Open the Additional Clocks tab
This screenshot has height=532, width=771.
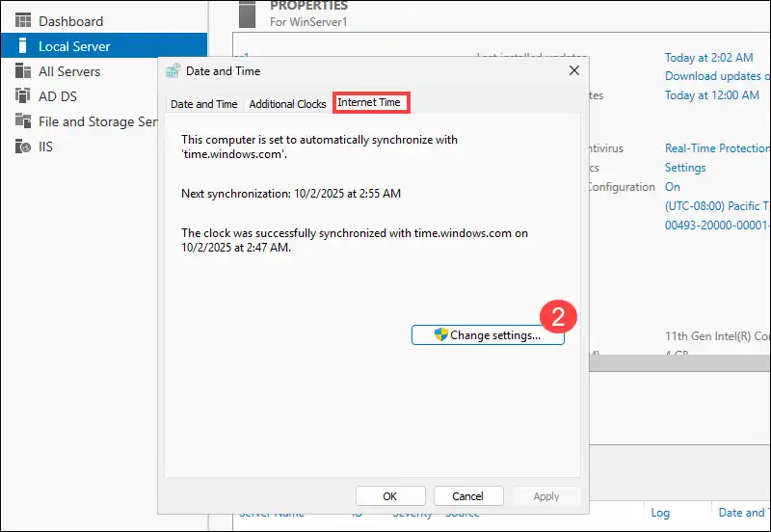[287, 104]
